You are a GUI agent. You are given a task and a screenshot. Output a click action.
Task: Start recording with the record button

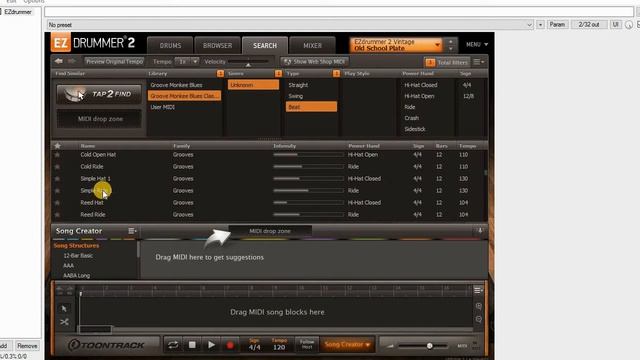click(x=230, y=345)
